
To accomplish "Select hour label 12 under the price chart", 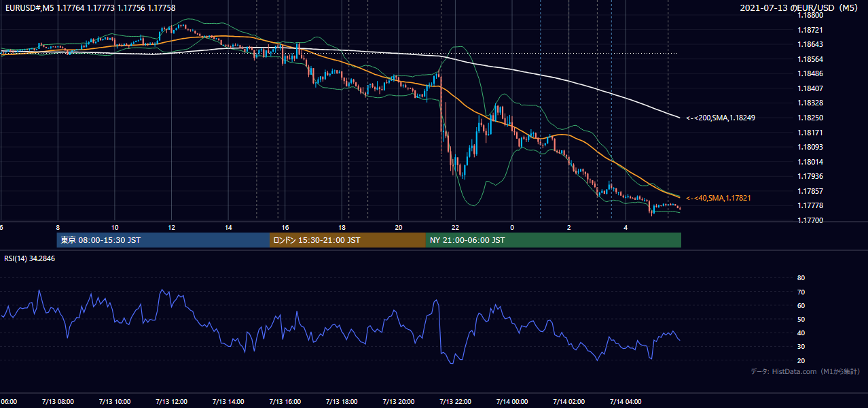I will tap(171, 227).
